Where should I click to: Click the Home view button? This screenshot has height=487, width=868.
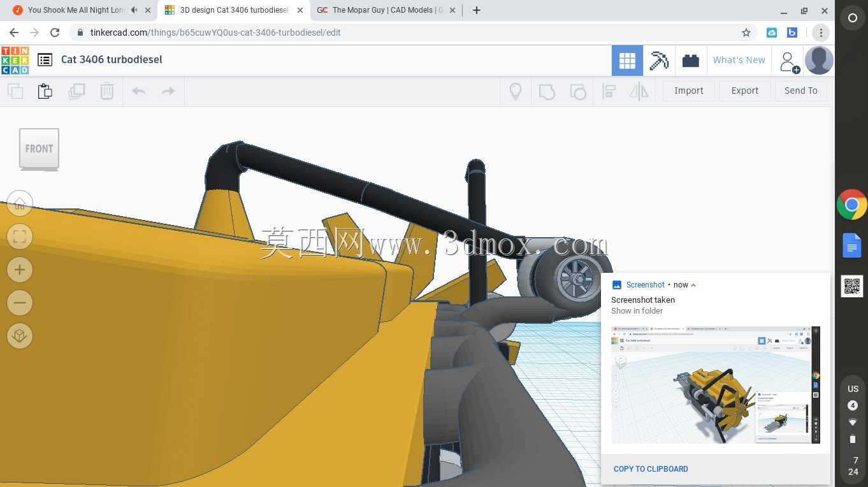click(20, 203)
